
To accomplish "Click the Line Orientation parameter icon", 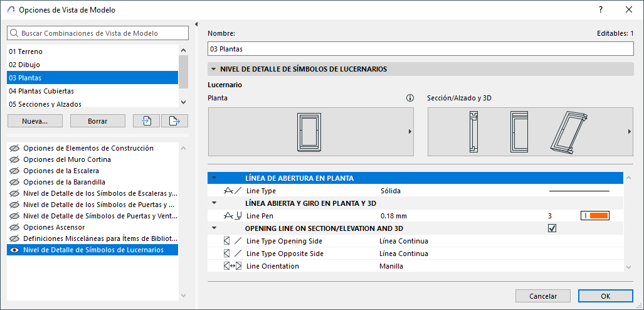I will (233, 266).
